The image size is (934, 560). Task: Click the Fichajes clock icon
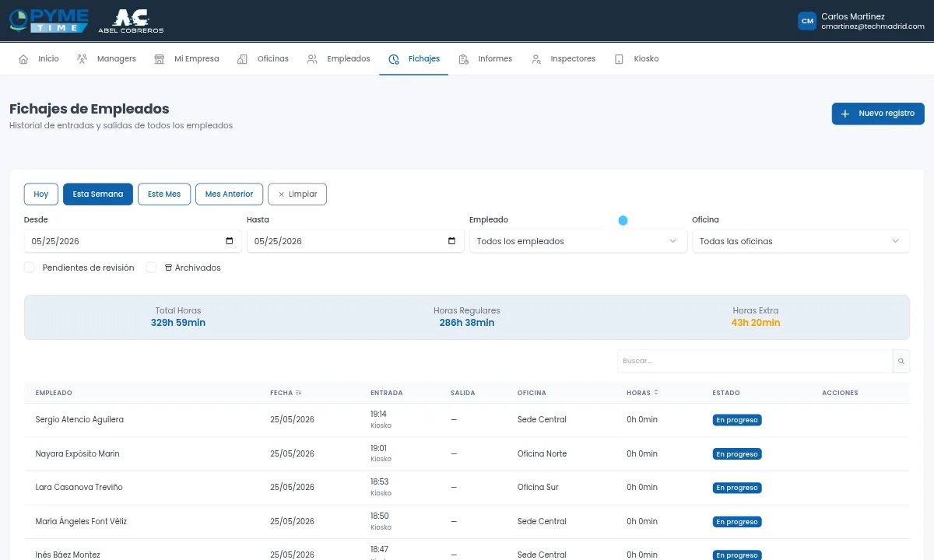click(x=394, y=59)
